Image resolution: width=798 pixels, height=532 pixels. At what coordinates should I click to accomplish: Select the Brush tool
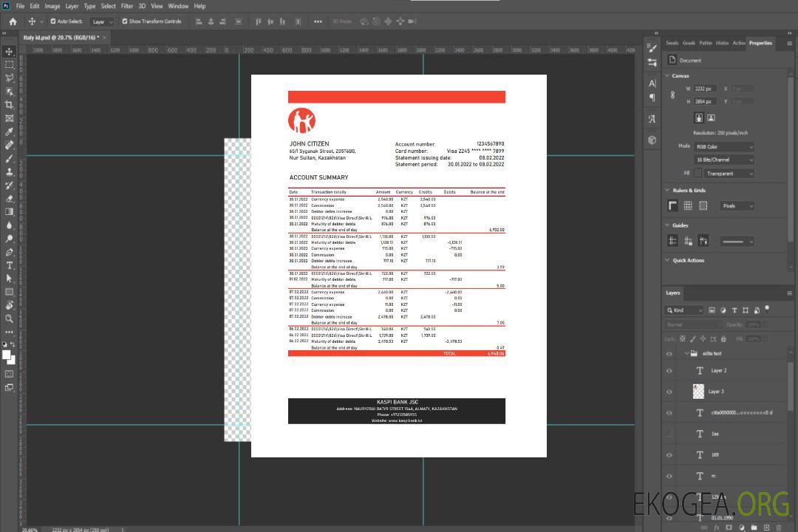coord(9,158)
